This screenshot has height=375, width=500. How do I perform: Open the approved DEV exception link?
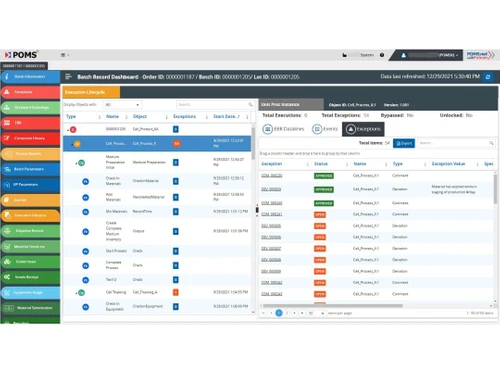tap(271, 189)
